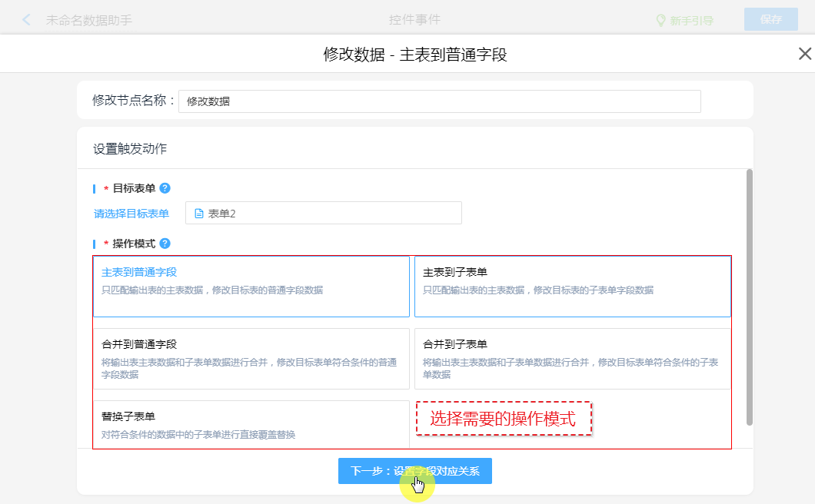The height and width of the screenshot is (504, 815).
Task: Select the 合并到子表单 mode card
Action: coord(572,359)
